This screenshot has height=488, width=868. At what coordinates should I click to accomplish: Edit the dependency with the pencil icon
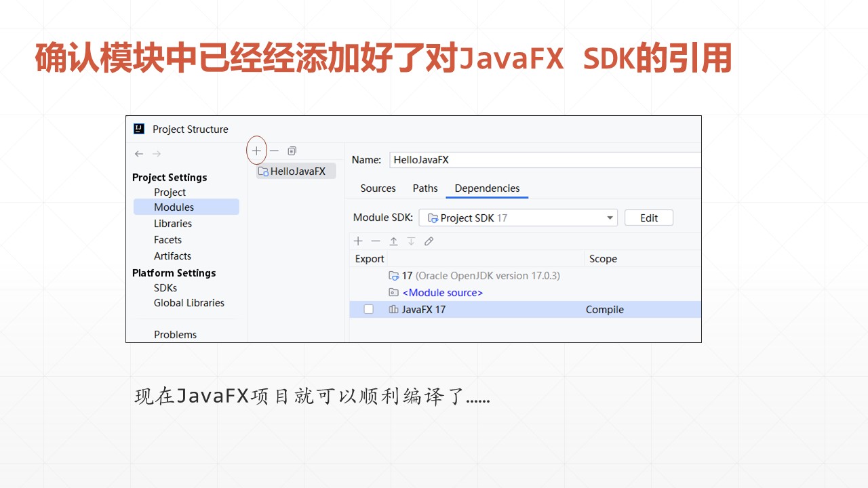[x=429, y=241]
